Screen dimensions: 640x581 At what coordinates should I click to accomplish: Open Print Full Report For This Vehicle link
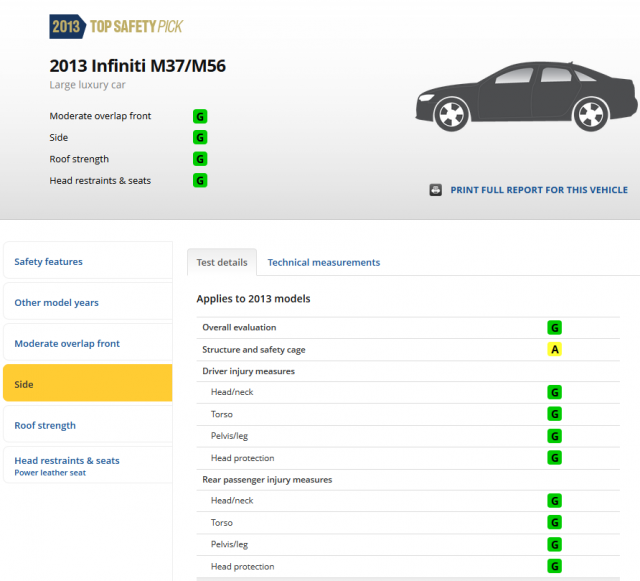(x=539, y=189)
